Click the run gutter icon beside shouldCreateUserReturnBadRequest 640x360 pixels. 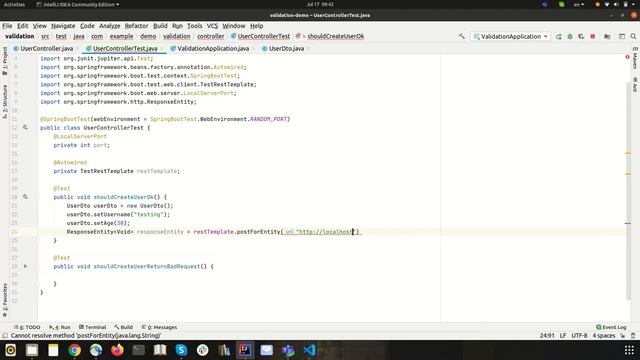pos(25,266)
